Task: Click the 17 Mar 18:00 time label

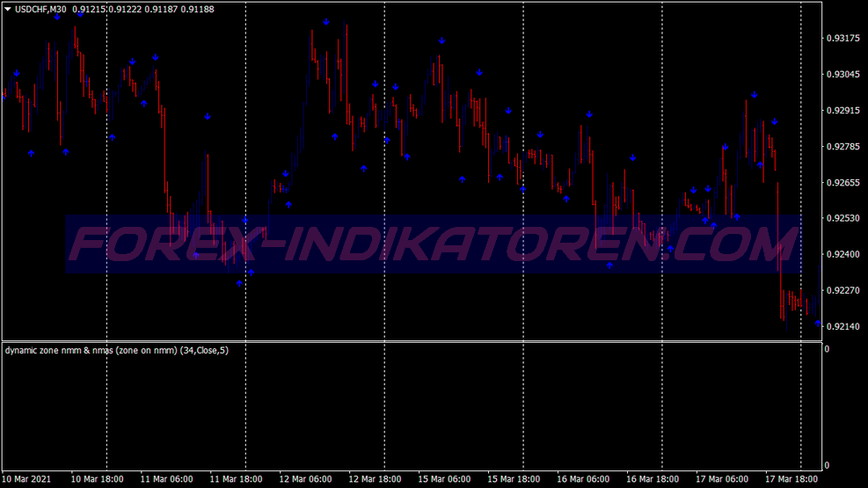Action: coord(791,479)
